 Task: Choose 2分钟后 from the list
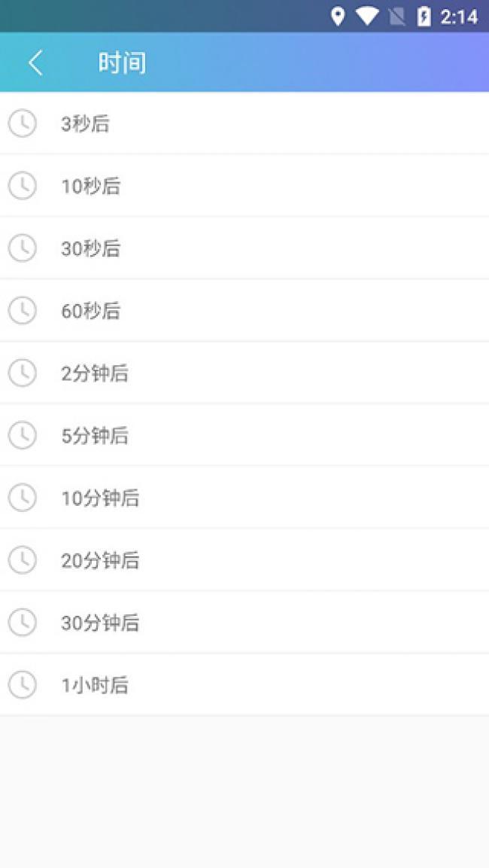coord(95,373)
